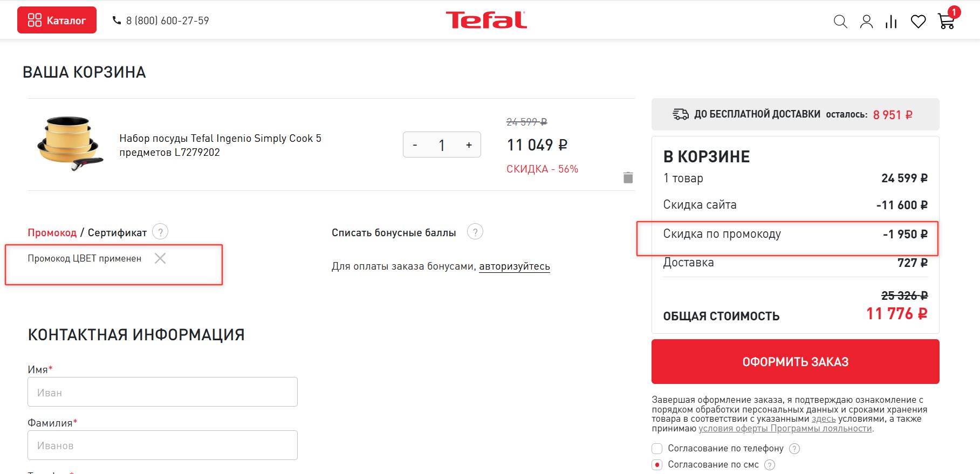Open the Tefal cookware set thumbnail
Image resolution: width=980 pixels, height=474 pixels.
(x=70, y=143)
